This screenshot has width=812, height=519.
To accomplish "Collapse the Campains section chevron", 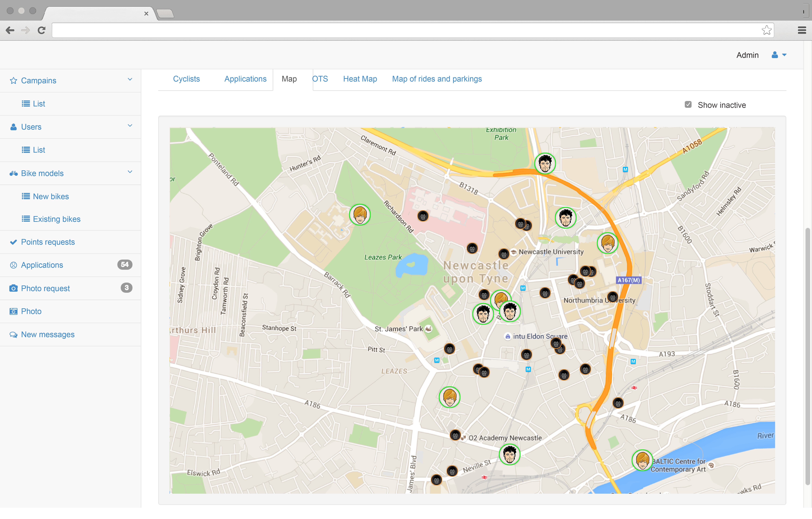I will pos(130,79).
